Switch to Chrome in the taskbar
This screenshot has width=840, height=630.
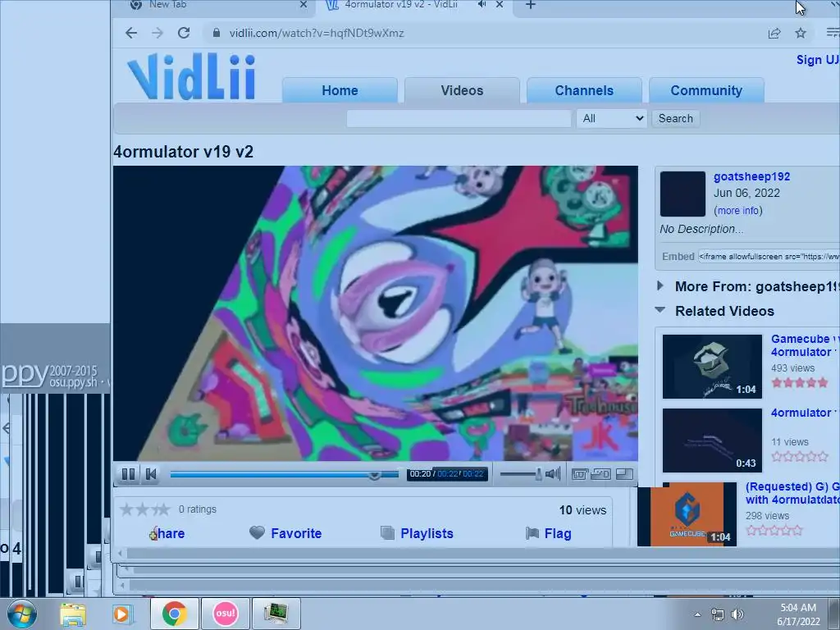[174, 614]
